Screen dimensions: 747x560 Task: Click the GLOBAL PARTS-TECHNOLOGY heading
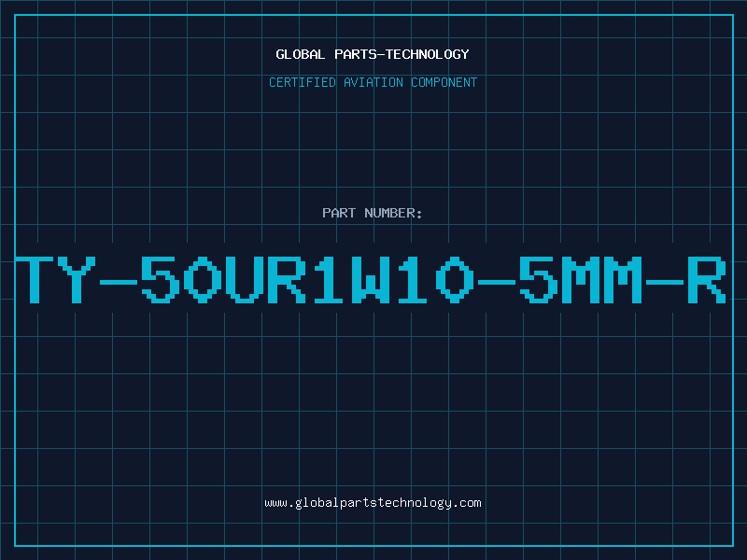coord(373,54)
